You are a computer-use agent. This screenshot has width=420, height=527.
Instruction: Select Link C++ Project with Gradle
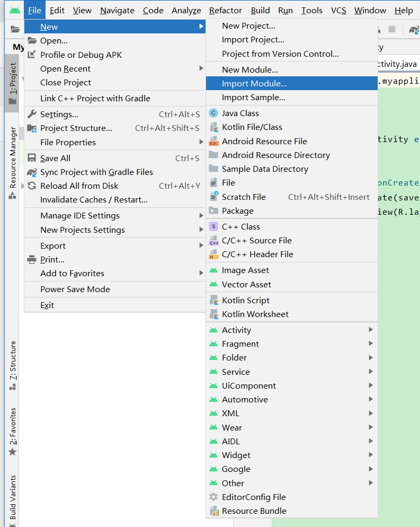click(115, 98)
